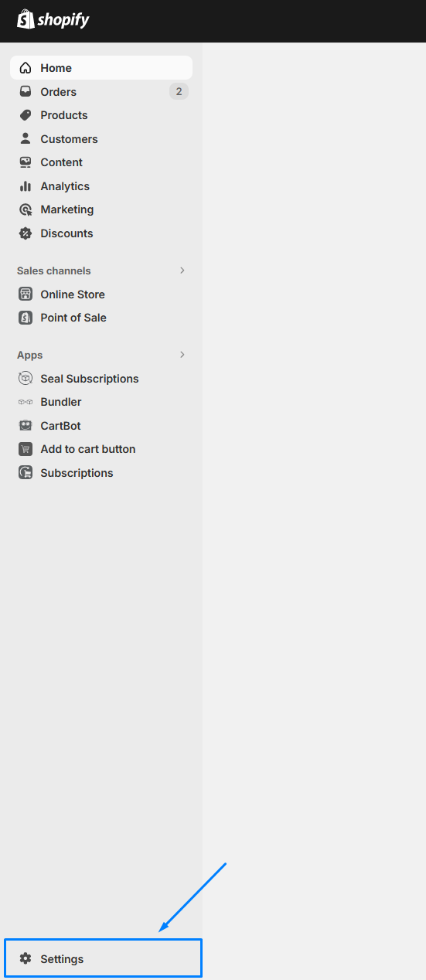Launch Add to cart button app
This screenshot has height=980, width=426.
click(x=101, y=449)
